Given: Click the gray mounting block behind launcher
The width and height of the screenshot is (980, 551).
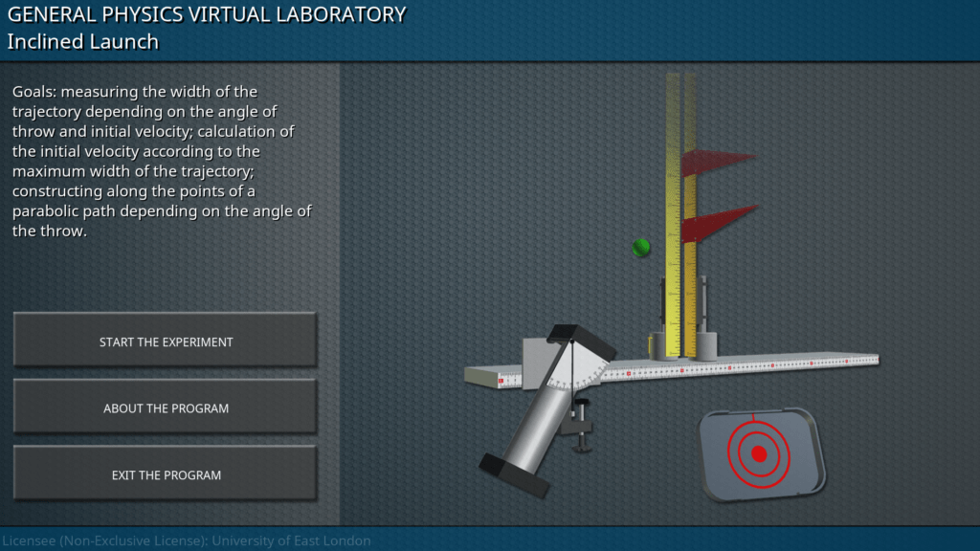Looking at the screenshot, I should [x=533, y=361].
